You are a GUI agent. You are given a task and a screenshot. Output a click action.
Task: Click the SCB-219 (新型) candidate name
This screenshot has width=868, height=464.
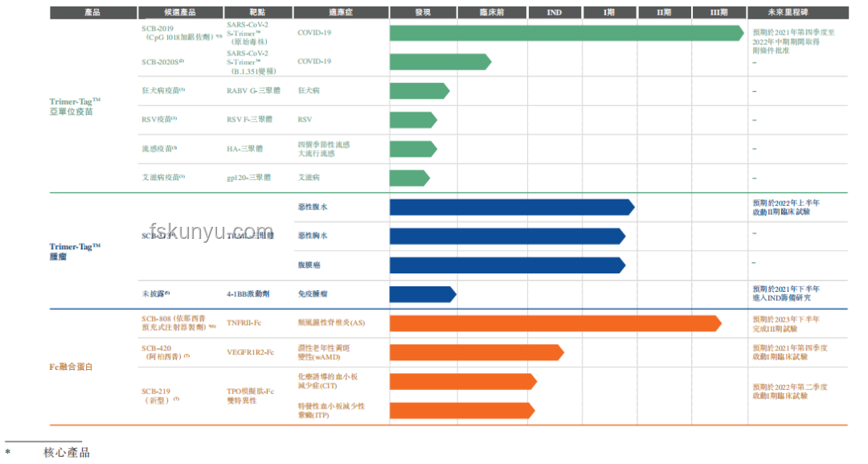[161, 396]
